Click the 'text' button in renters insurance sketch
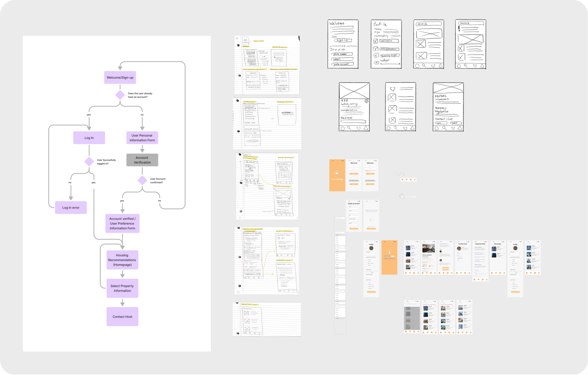Image resolution: width=588 pixels, height=375 pixels. tap(456, 123)
